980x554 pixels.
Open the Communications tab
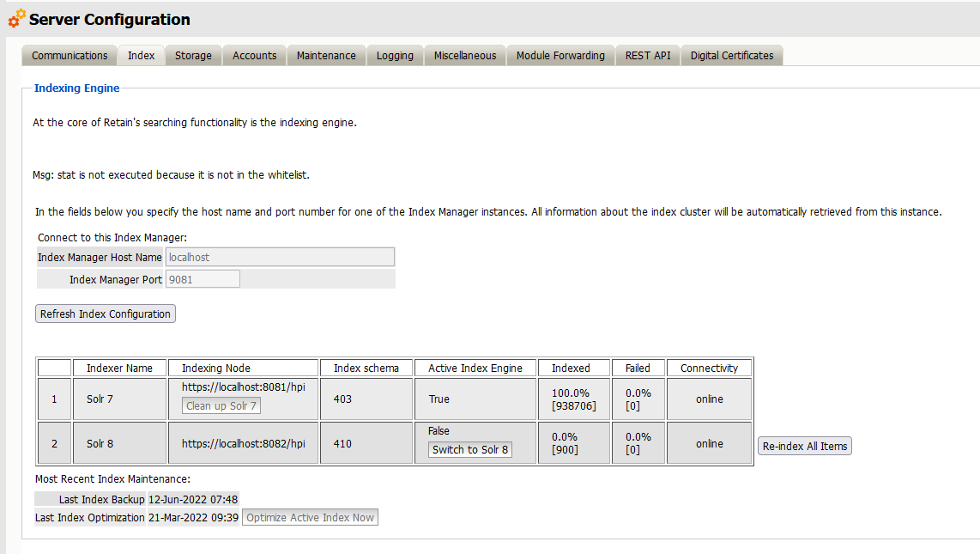tap(69, 55)
